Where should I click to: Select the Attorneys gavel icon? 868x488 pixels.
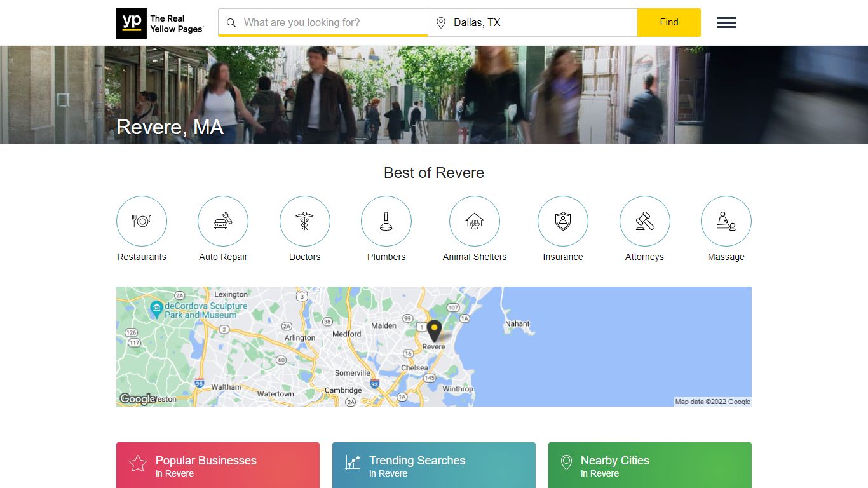[x=644, y=221]
